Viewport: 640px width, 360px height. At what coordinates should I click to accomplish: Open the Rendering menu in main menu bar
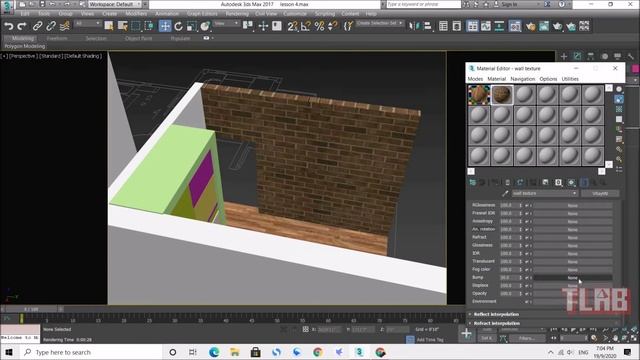[237, 14]
